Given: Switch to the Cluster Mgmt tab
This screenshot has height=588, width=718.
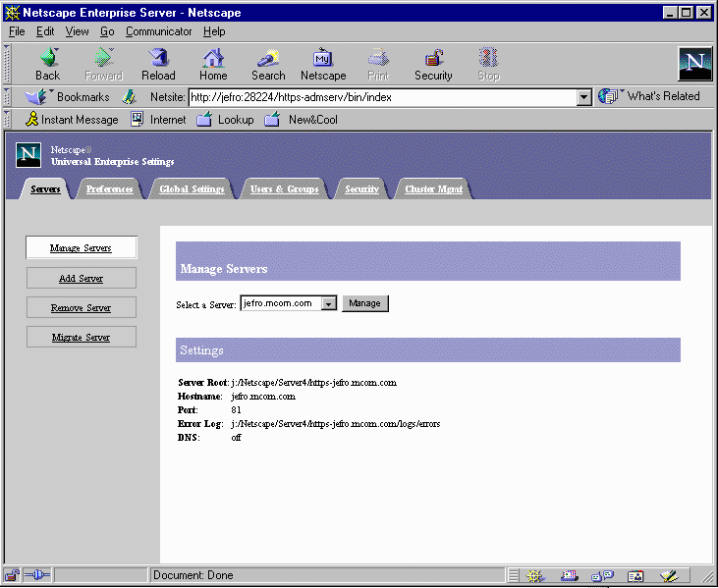Looking at the screenshot, I should tap(433, 189).
